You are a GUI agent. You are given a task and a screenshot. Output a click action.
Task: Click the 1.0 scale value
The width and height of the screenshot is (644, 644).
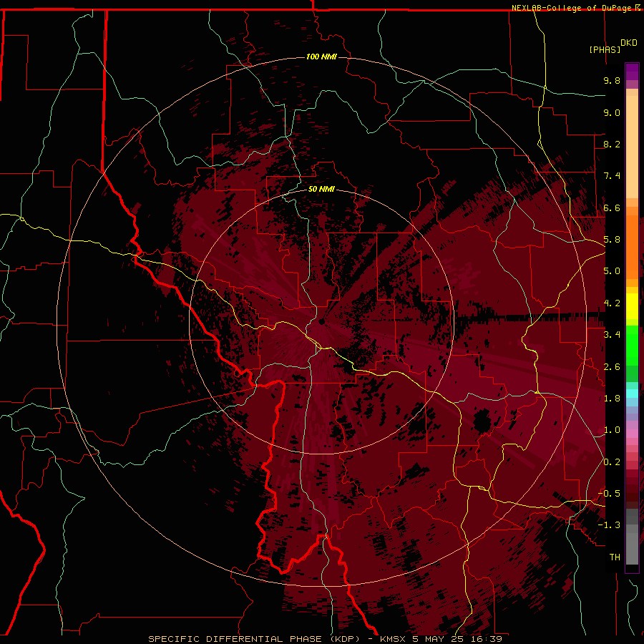[612, 430]
